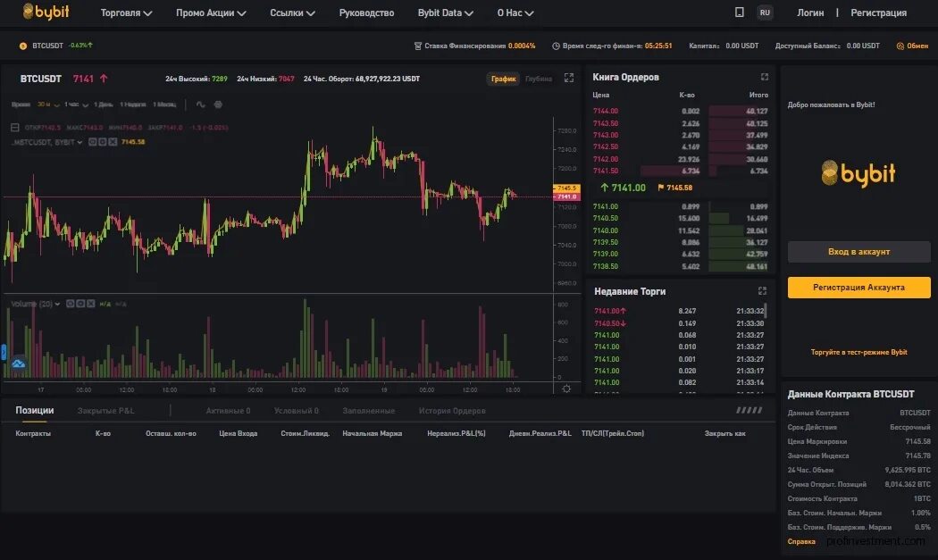Image resolution: width=938 pixels, height=560 pixels.
Task: Open chart indicators wave icon
Action: (x=200, y=104)
